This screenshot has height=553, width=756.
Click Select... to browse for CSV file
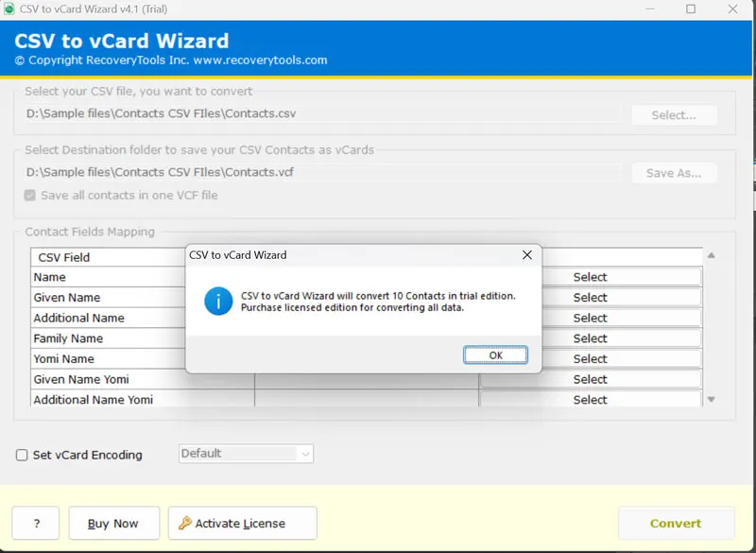coord(673,114)
